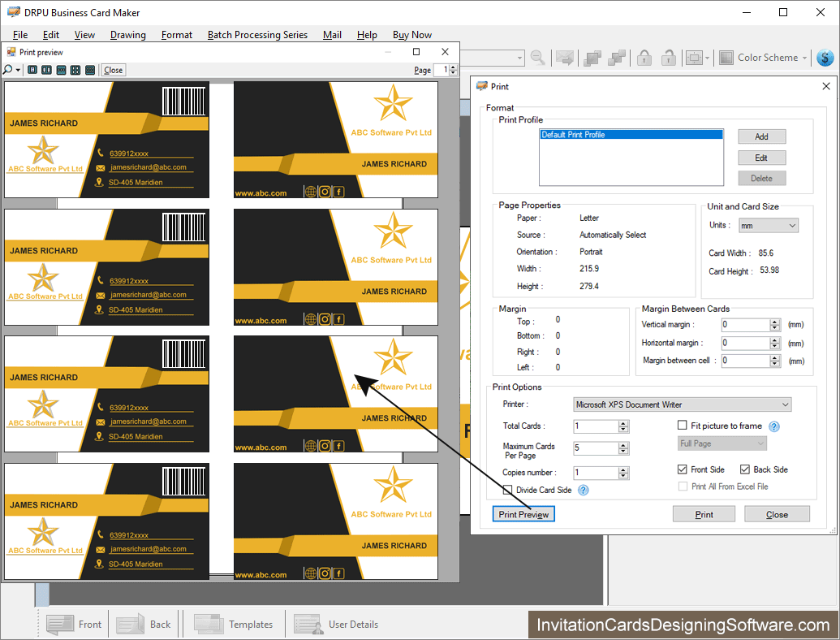Increase Copies number value
840x640 pixels.
point(622,469)
